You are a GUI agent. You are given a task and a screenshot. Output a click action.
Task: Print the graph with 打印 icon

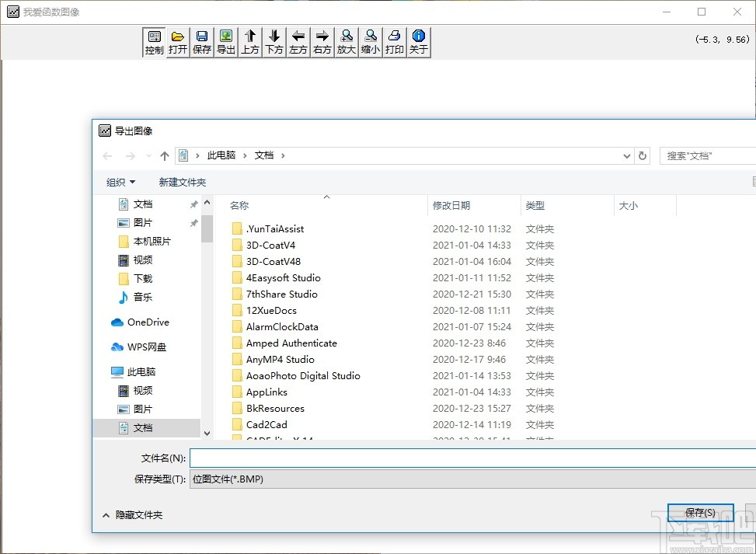pos(394,42)
